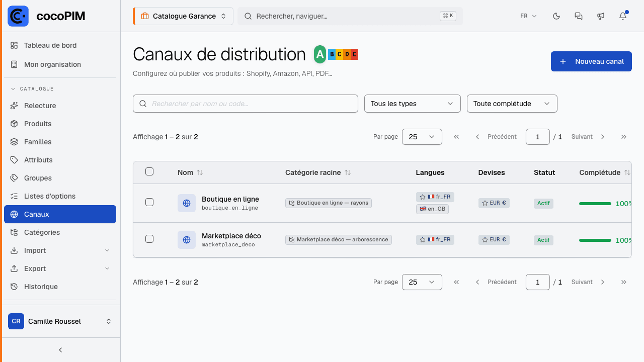The image size is (644, 362).
Task: Open the FR language dropdown
Action: click(528, 16)
